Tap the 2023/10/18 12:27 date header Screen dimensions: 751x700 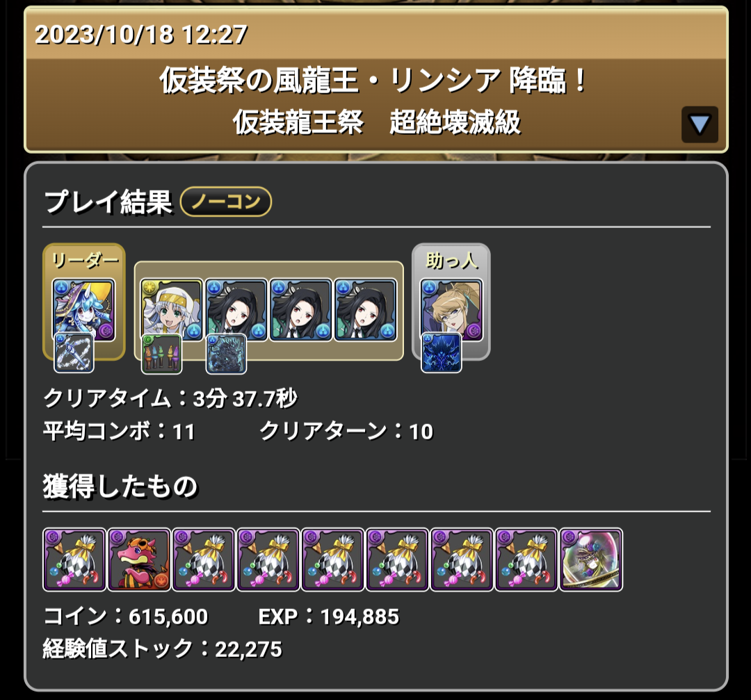tap(140, 35)
